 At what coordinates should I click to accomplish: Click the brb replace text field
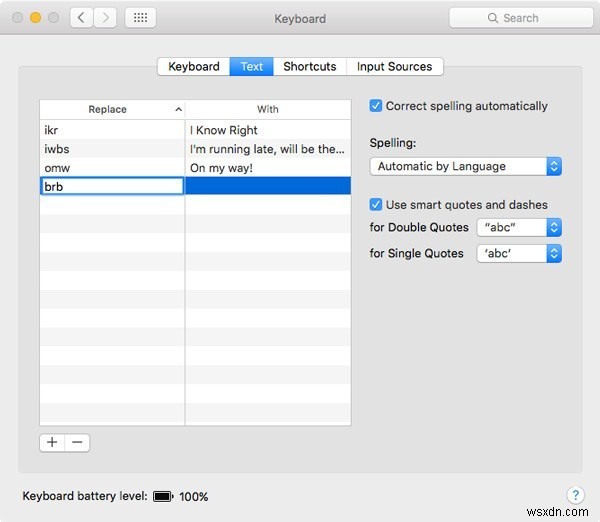(x=112, y=186)
